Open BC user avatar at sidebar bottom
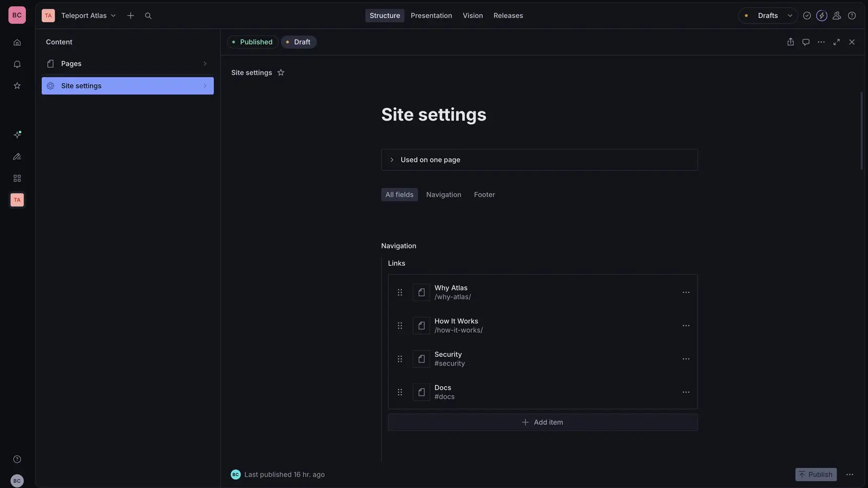Viewport: 868px width, 488px height. (x=17, y=481)
